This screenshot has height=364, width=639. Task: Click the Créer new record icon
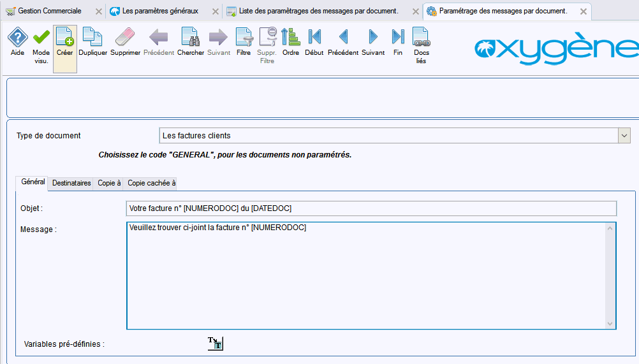[65, 37]
